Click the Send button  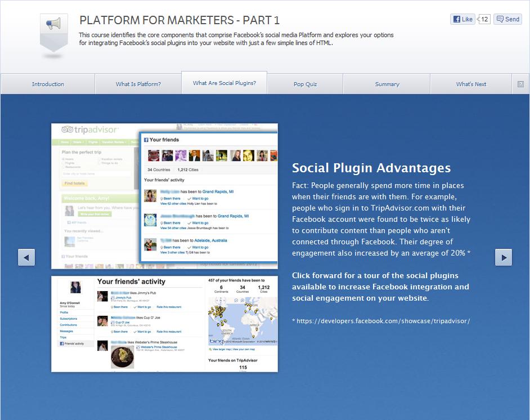click(x=507, y=19)
